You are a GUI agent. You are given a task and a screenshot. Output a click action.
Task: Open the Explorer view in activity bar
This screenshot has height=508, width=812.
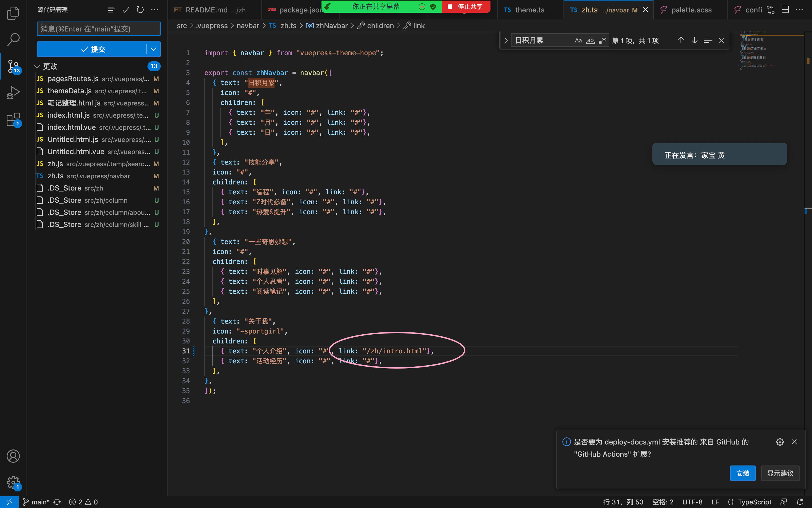click(13, 13)
